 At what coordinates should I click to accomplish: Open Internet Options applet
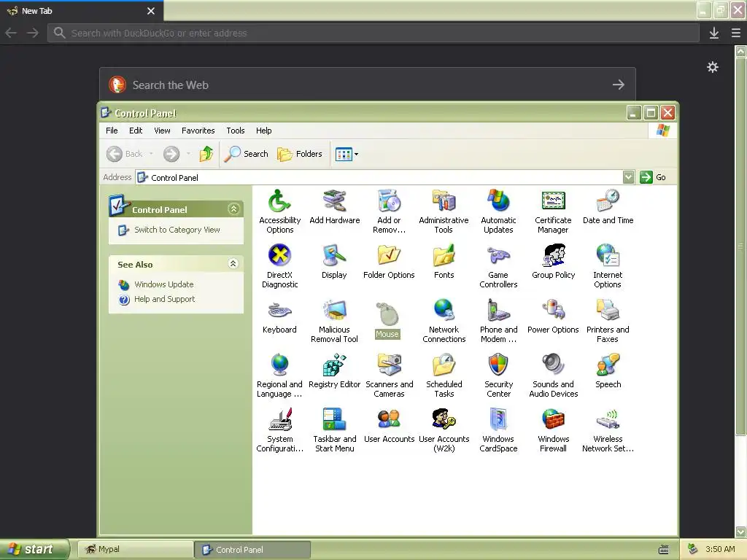tap(608, 266)
